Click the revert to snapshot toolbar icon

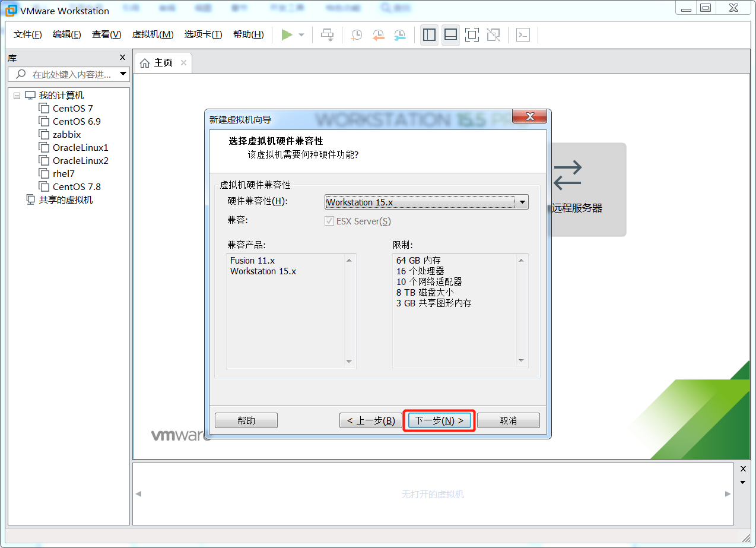pos(378,35)
